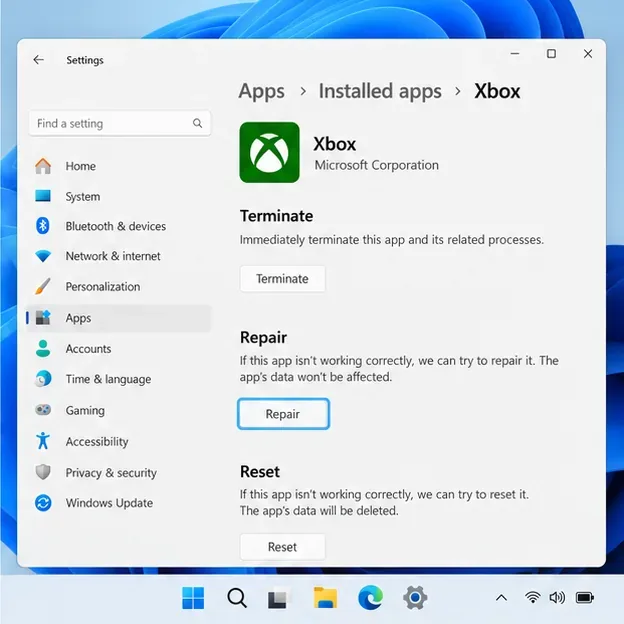Open System settings category
This screenshot has width=624, height=624.
pyautogui.click(x=119, y=196)
